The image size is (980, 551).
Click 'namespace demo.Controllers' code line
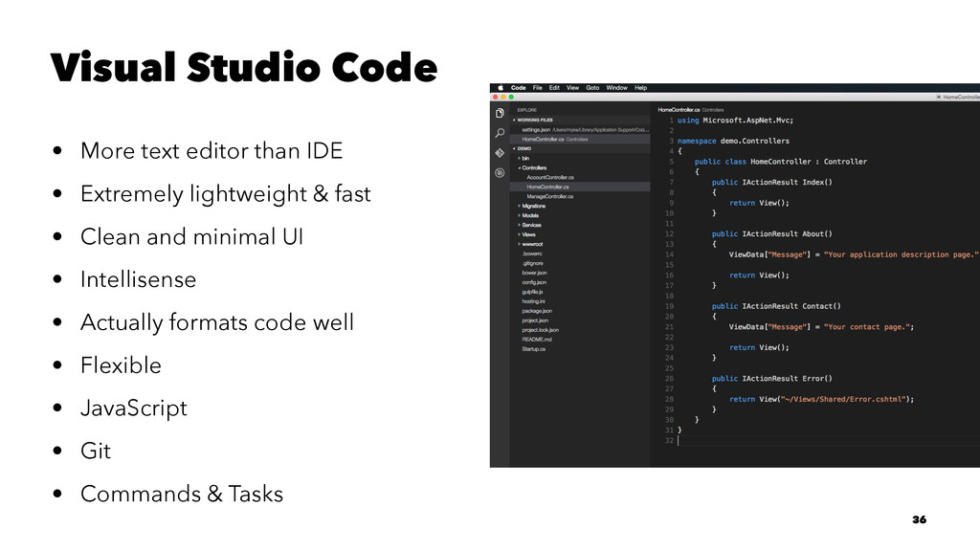point(733,142)
